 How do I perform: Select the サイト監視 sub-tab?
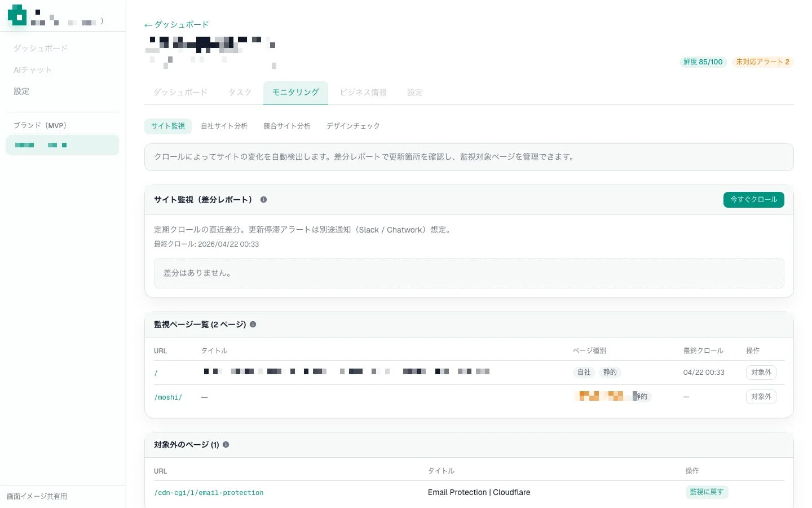coord(168,126)
